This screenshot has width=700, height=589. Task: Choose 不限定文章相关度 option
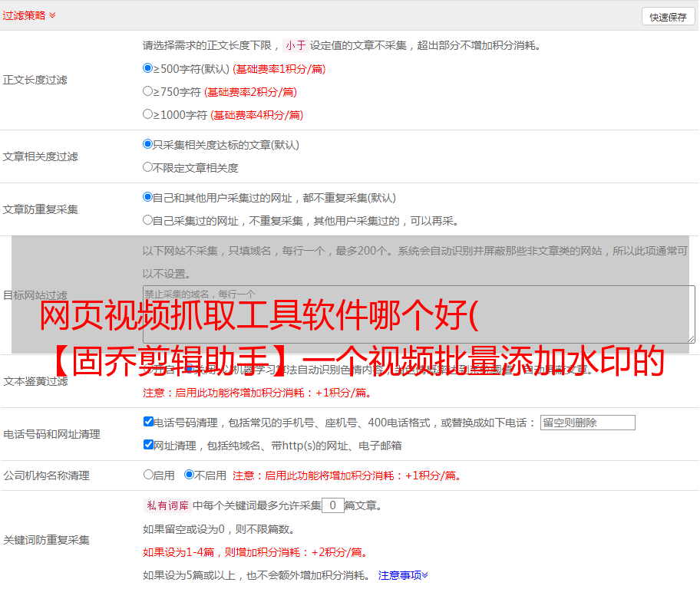(148, 167)
